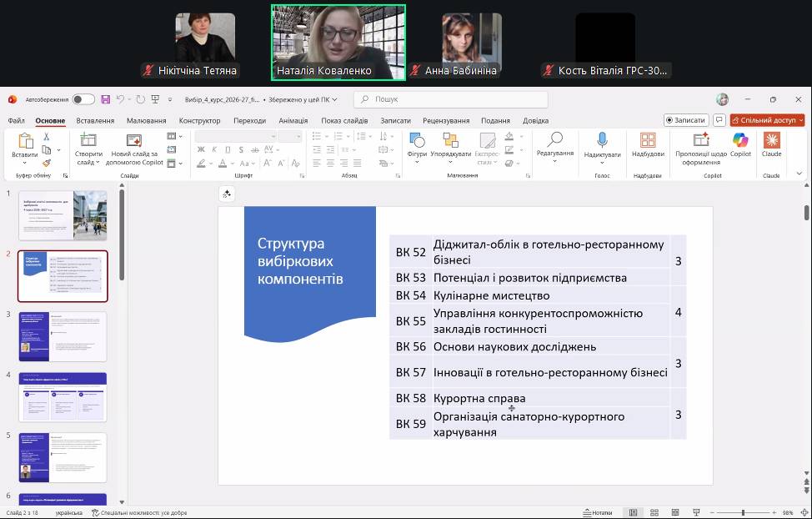Click the Записати (Record) button

coord(685,120)
